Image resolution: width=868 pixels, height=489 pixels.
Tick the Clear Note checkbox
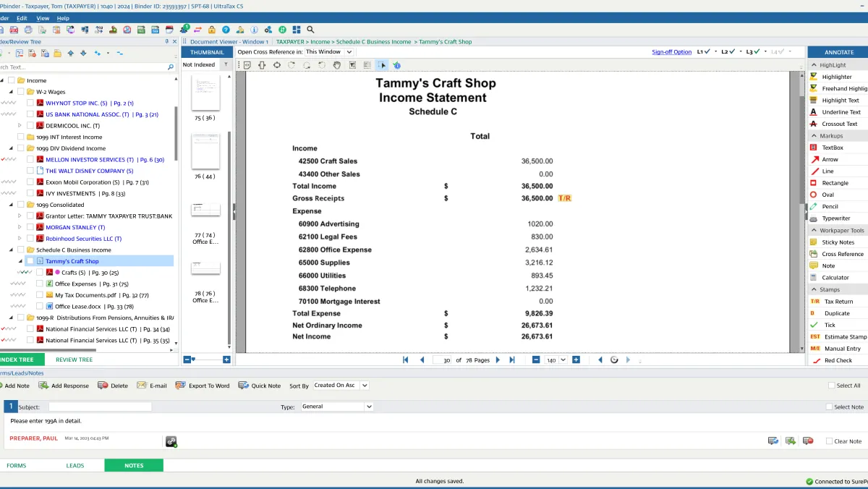(x=830, y=441)
